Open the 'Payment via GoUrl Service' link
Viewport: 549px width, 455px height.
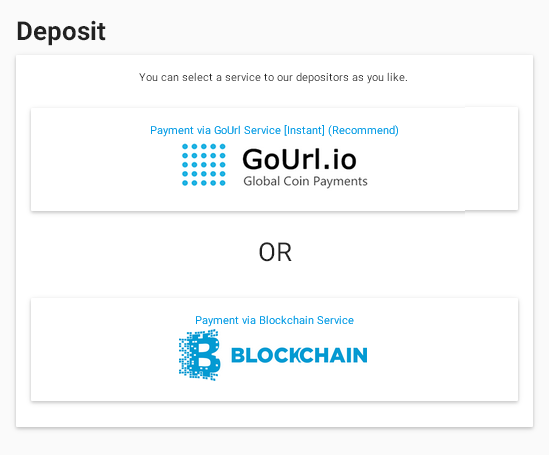(274, 130)
